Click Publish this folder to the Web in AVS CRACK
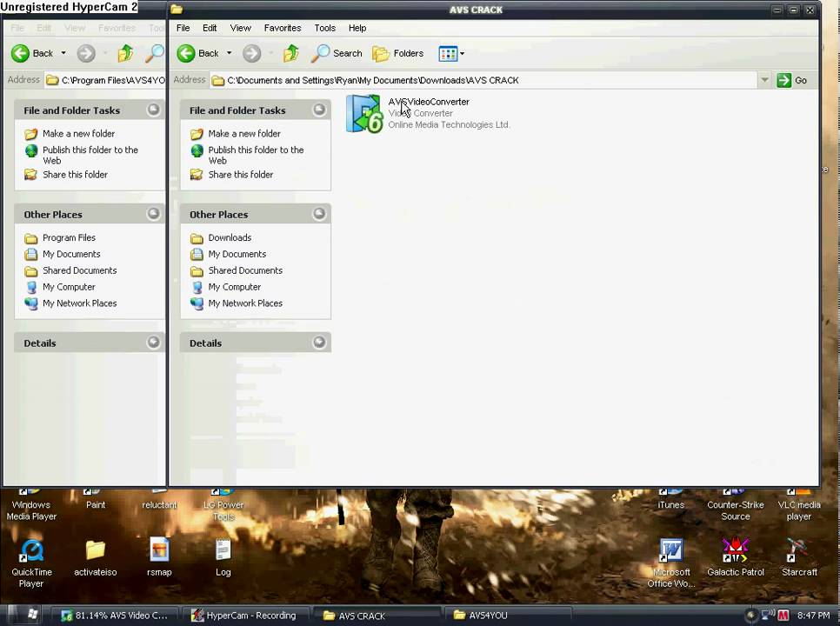Screen dimensions: 840x626 tap(256, 155)
